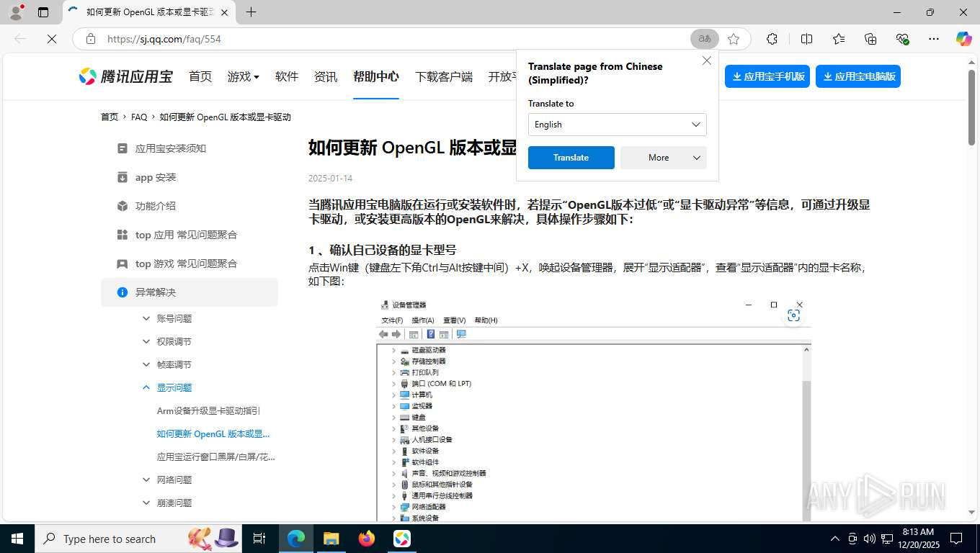Select 异常解决 in the sidebar

pyautogui.click(x=190, y=292)
